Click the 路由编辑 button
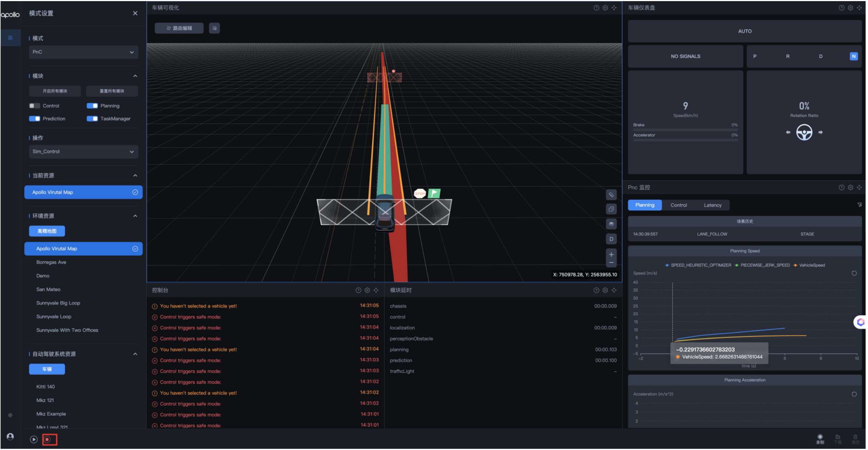Image resolution: width=868 pixels, height=450 pixels. pos(179,28)
